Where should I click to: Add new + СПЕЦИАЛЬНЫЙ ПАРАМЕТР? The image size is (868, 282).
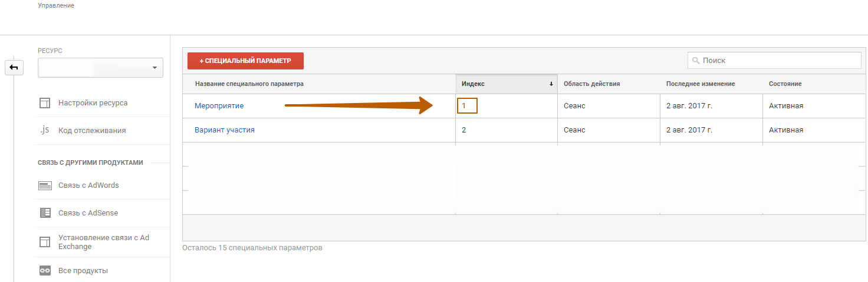click(x=245, y=61)
